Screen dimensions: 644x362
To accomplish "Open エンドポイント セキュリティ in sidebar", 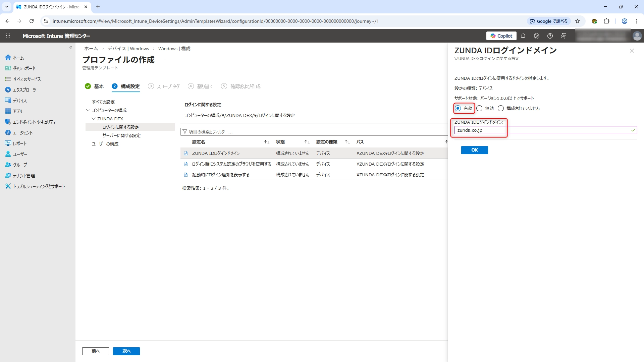I will 34,122.
